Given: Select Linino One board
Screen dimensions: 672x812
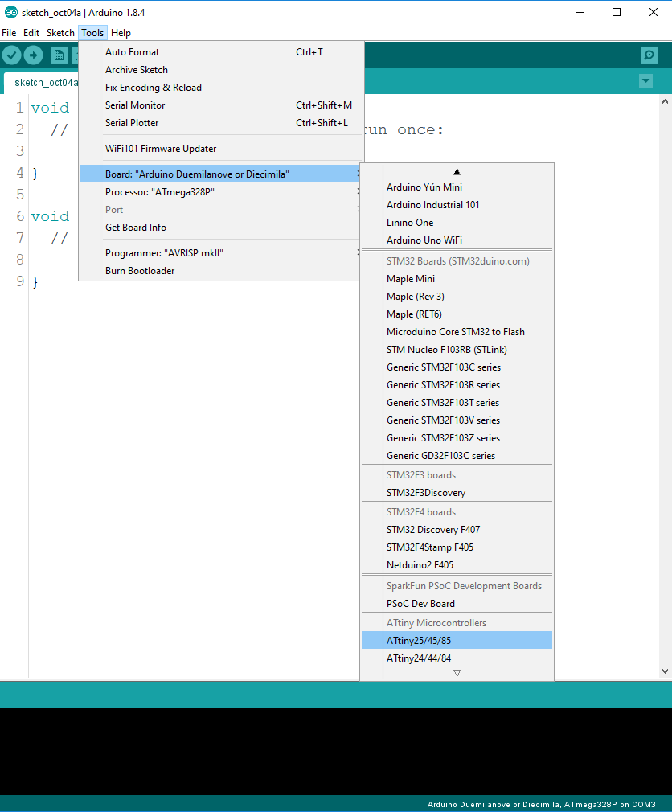Looking at the screenshot, I should coord(457,222).
